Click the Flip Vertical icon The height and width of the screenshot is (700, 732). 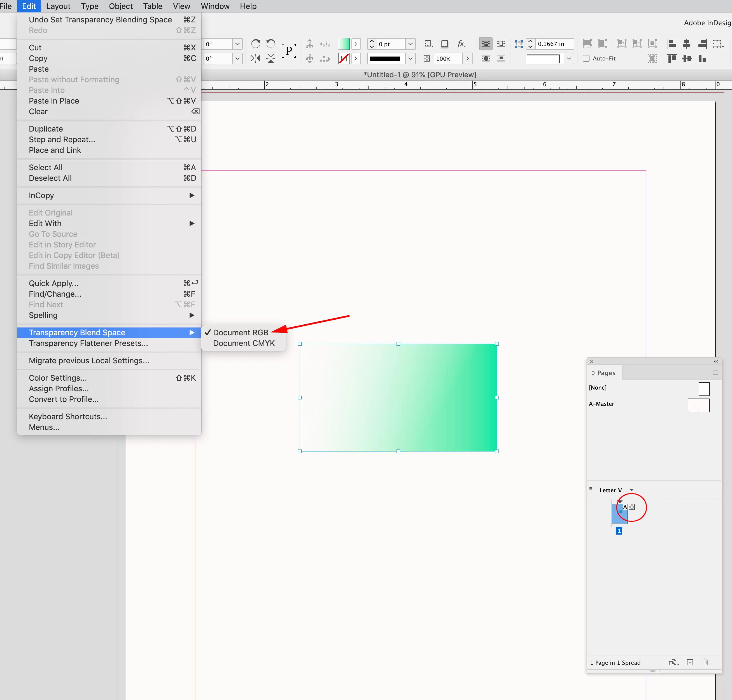tap(271, 58)
